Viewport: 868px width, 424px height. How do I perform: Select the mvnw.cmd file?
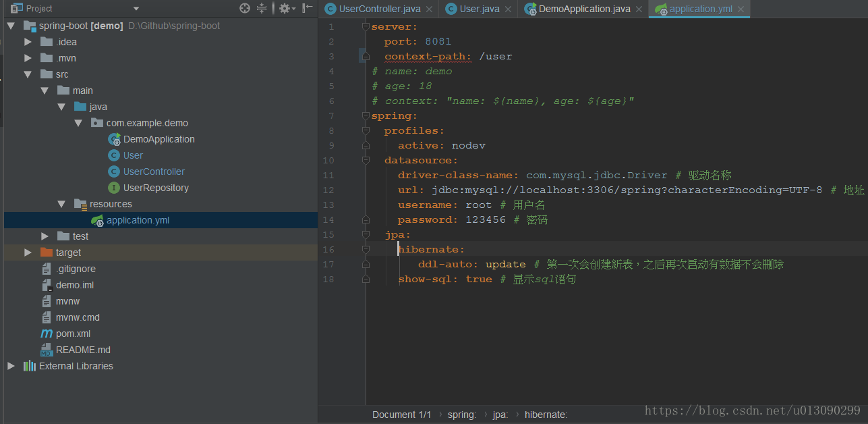click(78, 317)
